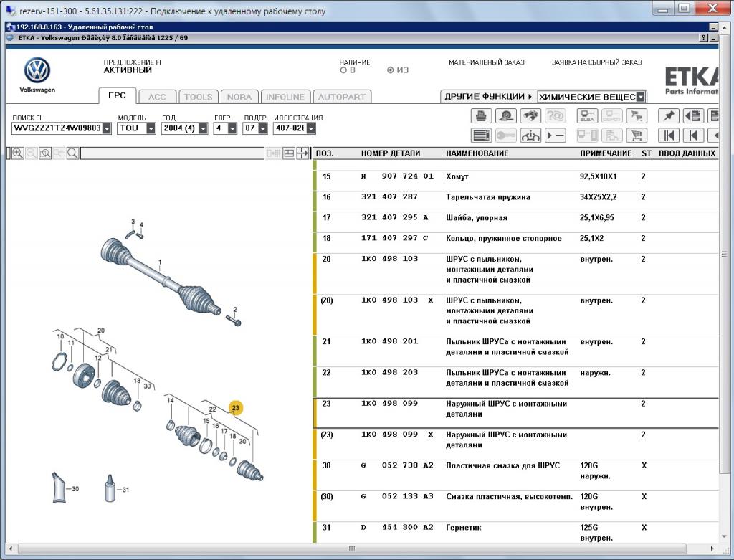Click callout number 31 in the diagram
Viewport: 734px width, 560px height.
click(125, 490)
